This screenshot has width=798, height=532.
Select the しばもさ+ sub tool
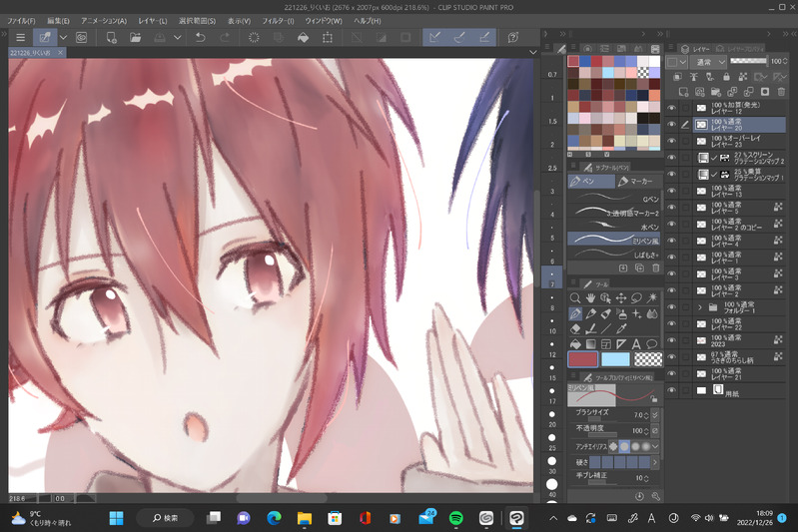pos(615,255)
